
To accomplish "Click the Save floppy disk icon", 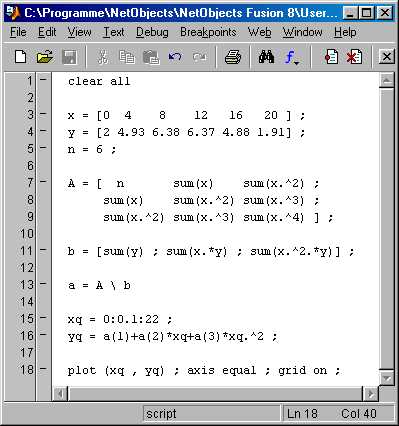I will coord(69,57).
